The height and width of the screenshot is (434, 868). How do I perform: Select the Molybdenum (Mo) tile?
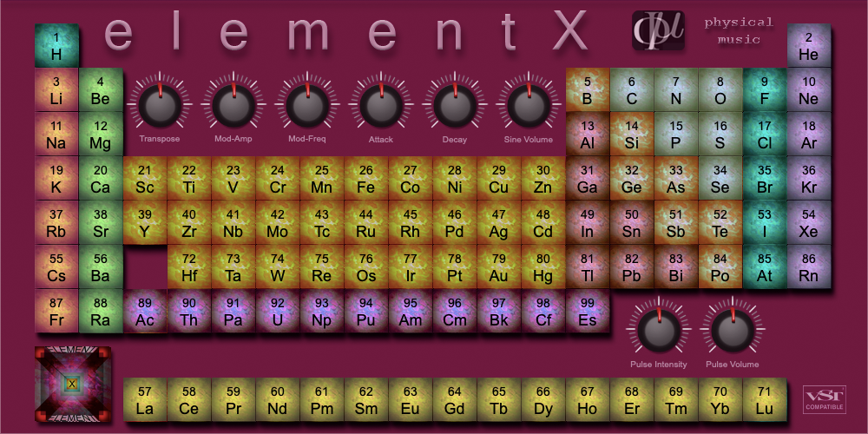click(x=278, y=222)
